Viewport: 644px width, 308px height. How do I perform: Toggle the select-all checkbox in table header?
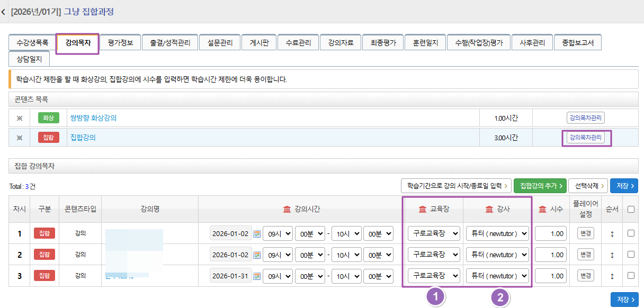631,209
